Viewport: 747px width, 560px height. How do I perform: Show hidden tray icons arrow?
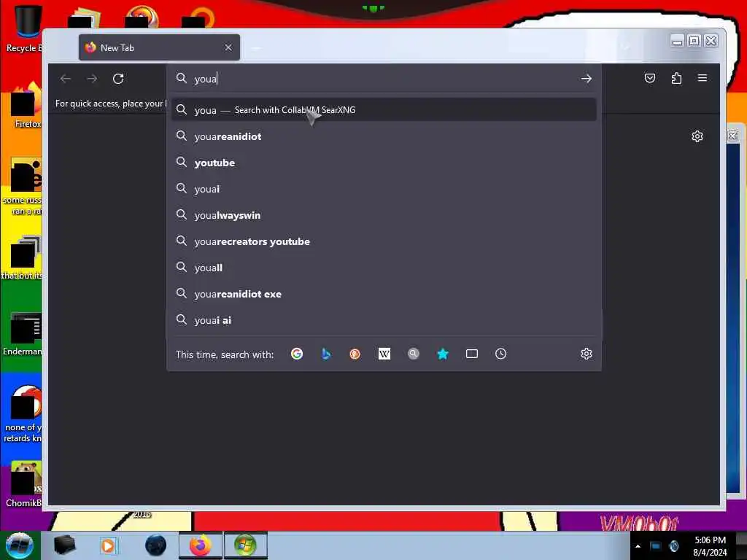tap(638, 546)
